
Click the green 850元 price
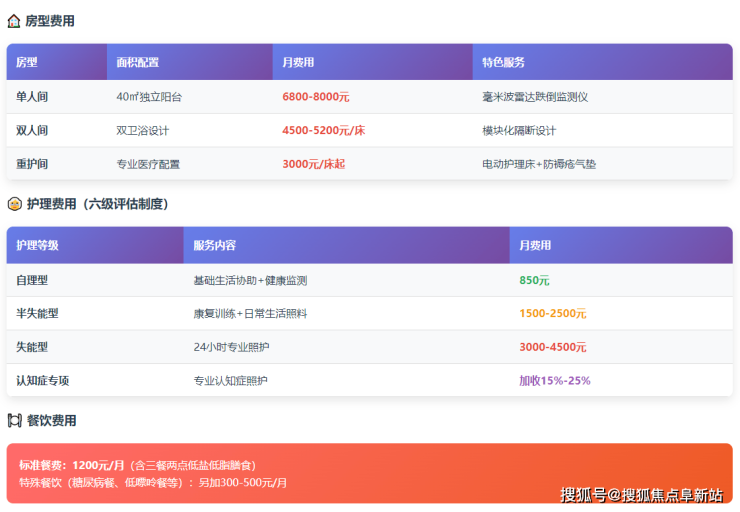(x=534, y=280)
